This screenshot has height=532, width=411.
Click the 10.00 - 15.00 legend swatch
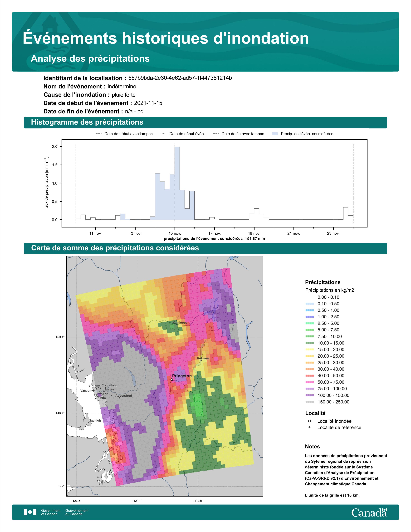pyautogui.click(x=309, y=343)
